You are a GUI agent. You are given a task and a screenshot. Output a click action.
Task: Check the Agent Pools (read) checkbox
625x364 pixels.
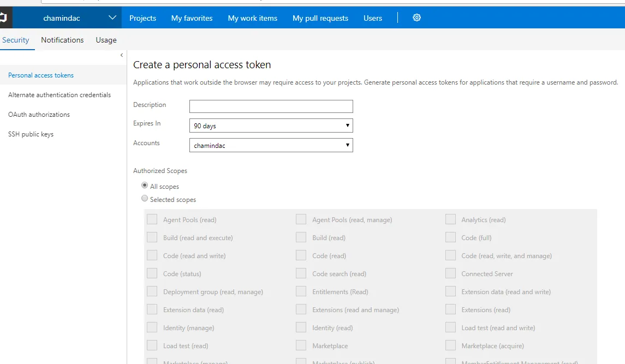pos(152,219)
